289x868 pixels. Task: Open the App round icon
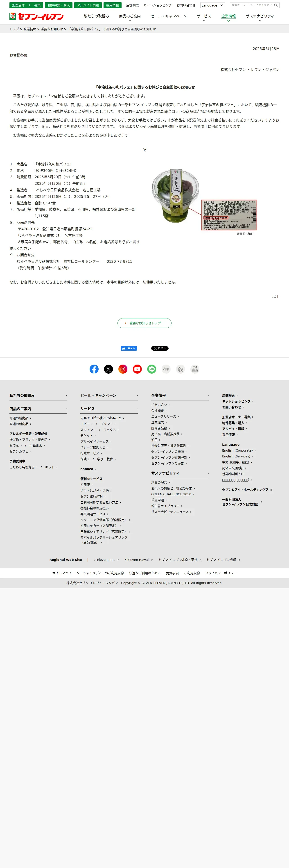pyautogui.click(x=166, y=369)
